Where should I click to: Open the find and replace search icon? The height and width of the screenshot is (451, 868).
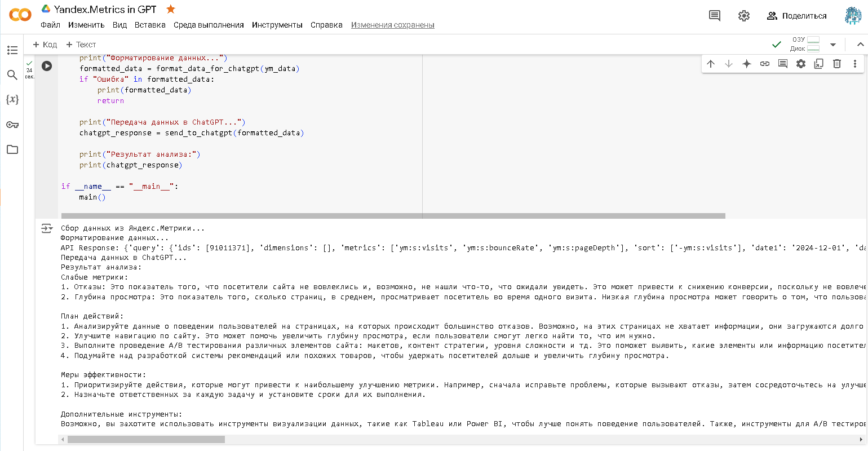[x=12, y=75]
